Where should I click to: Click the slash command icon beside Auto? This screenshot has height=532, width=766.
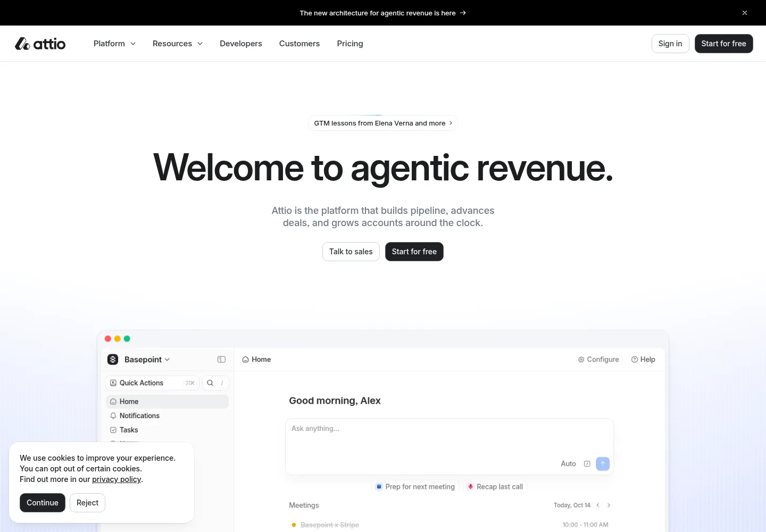587,464
